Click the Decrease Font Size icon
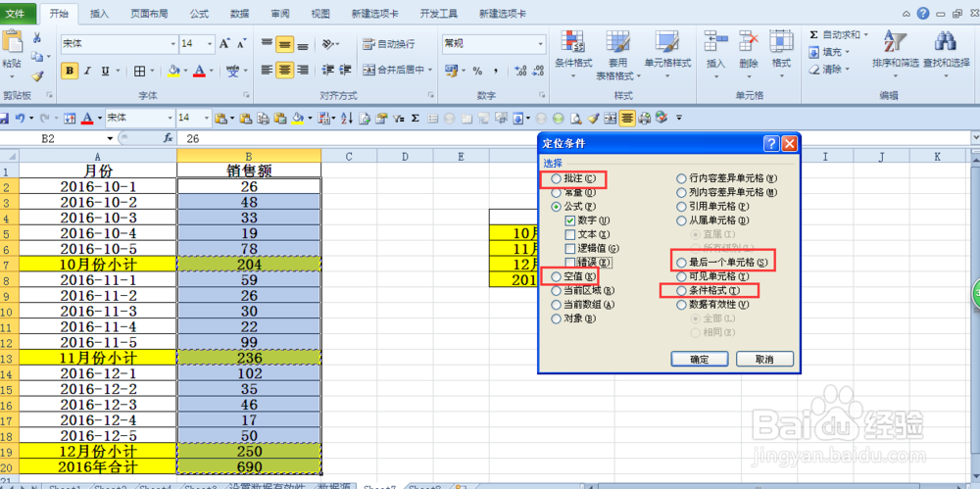The height and width of the screenshot is (489, 980). coord(242,44)
